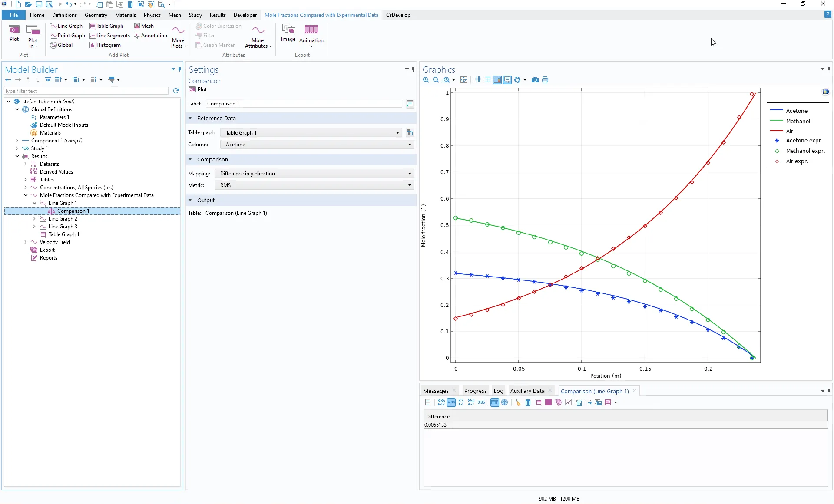Toggle automatic notation AUTO button
This screenshot has height=504, width=834.
[x=451, y=402]
